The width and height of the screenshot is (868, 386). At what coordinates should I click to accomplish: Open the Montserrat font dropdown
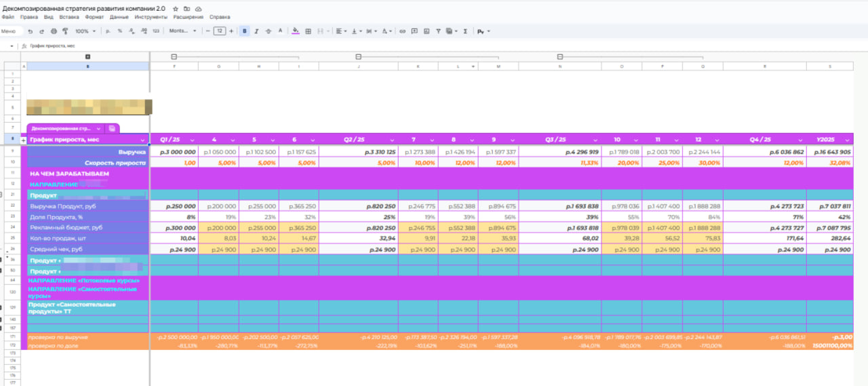click(x=182, y=31)
